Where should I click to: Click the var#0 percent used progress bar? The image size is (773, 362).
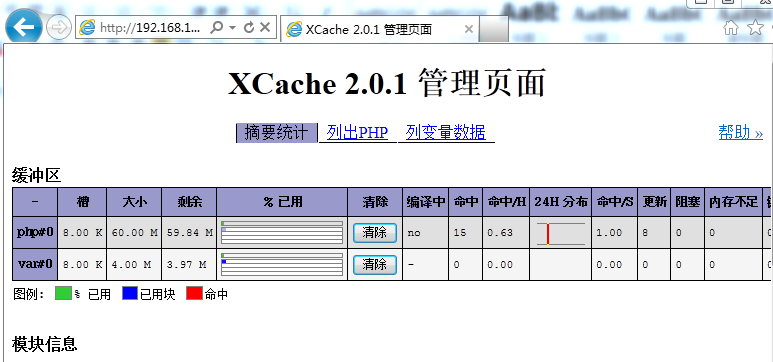[x=282, y=264]
